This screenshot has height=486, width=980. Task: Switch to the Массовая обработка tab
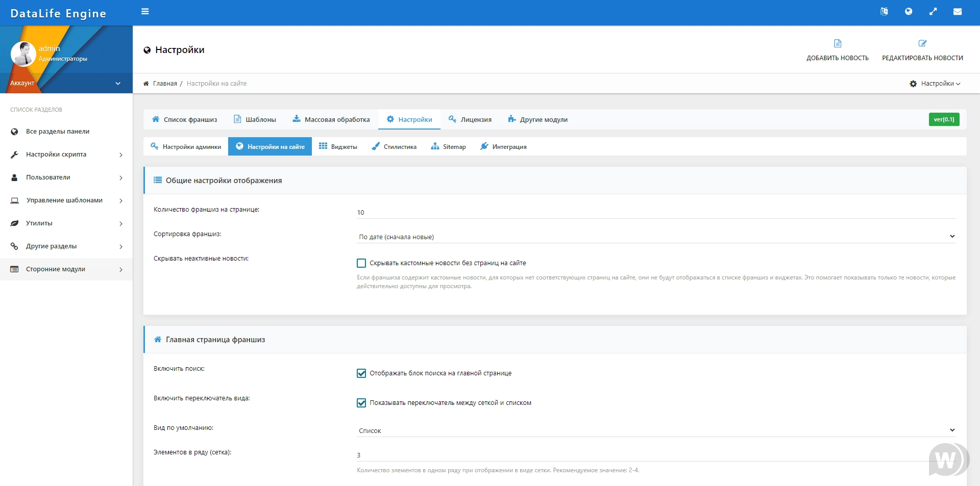pos(331,120)
